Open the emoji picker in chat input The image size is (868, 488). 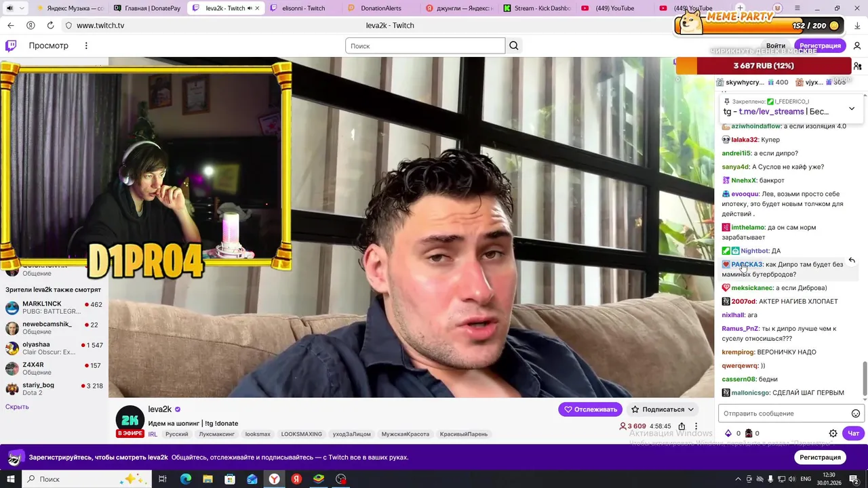pos(856,413)
